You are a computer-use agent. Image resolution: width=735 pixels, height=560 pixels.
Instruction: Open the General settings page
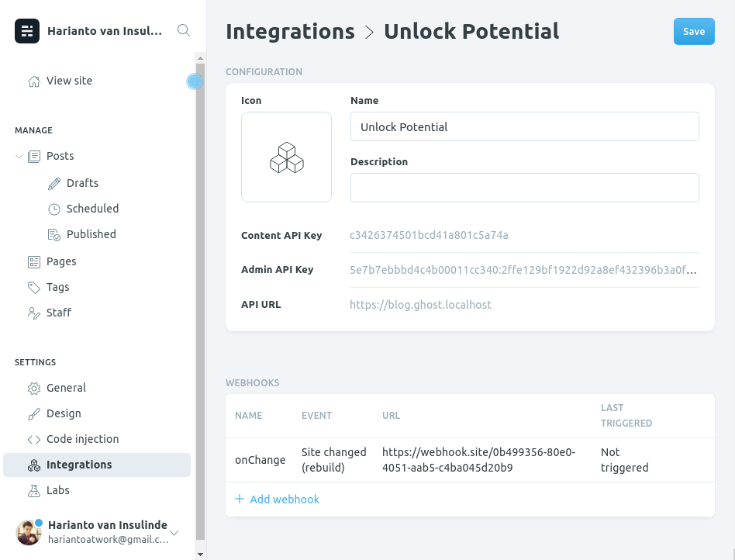pyautogui.click(x=66, y=388)
